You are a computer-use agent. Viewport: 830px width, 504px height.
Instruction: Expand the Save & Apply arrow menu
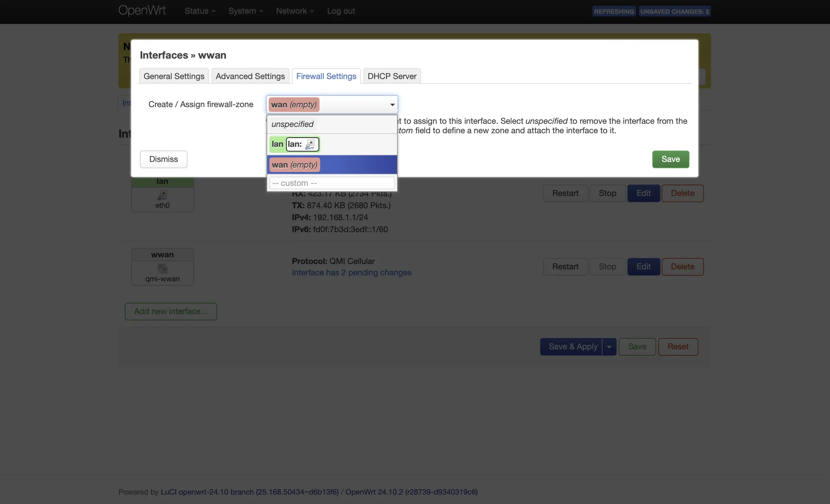(x=609, y=346)
